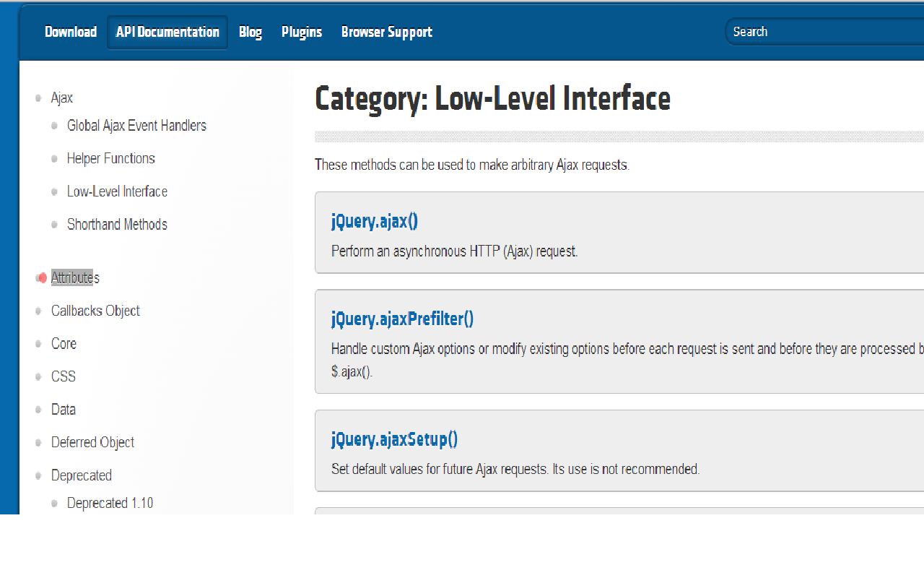Image resolution: width=924 pixels, height=578 pixels.
Task: Open the CSS category link
Action: tap(64, 376)
